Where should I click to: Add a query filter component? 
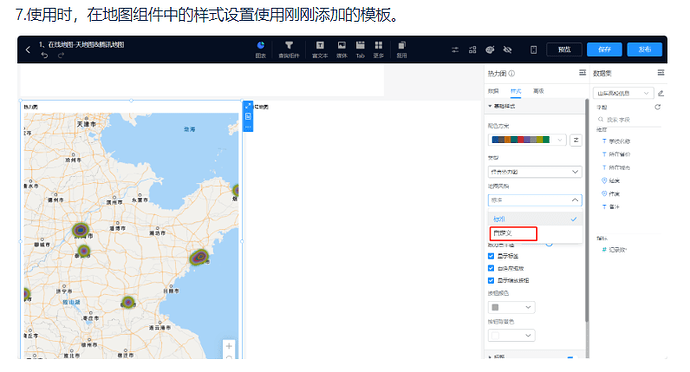coord(289,49)
